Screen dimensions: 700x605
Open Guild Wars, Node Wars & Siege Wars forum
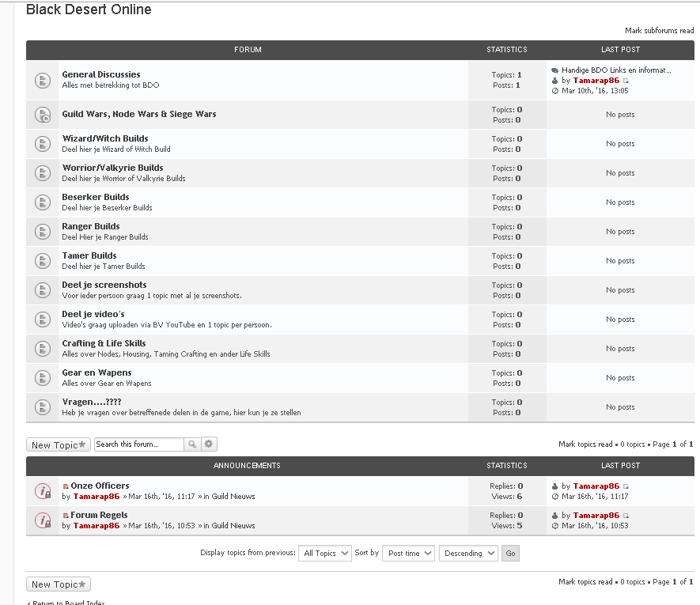pos(139,115)
